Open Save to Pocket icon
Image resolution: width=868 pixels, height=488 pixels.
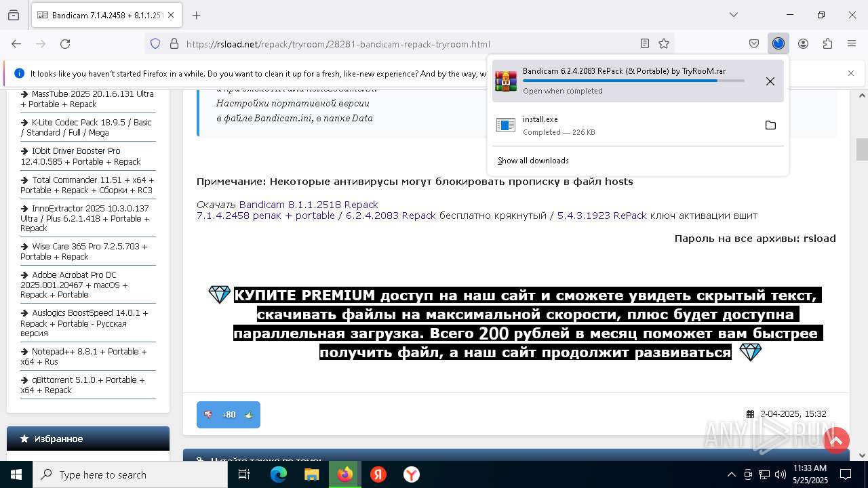click(x=754, y=43)
